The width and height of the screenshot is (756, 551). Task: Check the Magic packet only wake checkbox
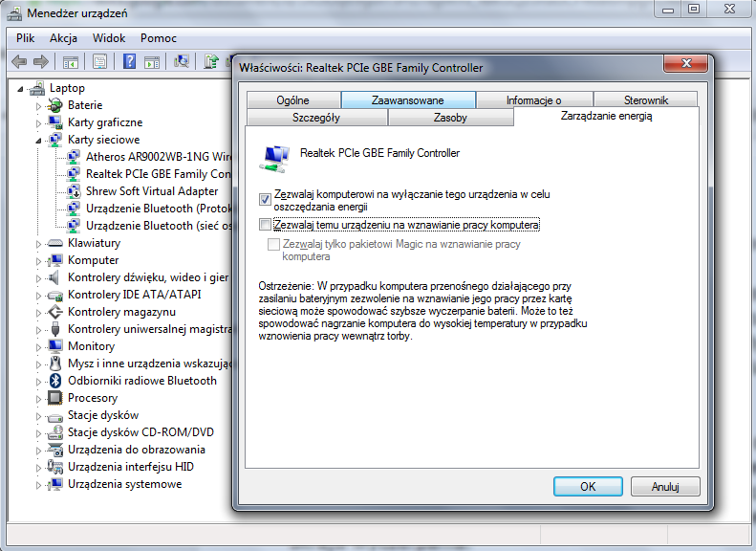(273, 244)
